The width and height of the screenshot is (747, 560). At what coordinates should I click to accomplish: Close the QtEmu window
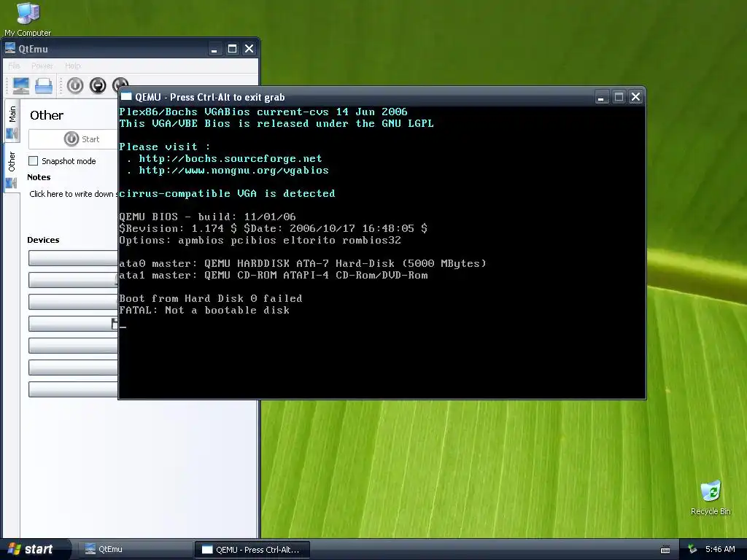249,49
